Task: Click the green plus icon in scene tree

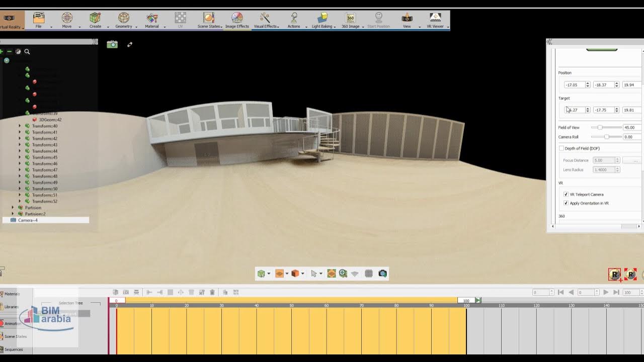Action: click(2, 51)
